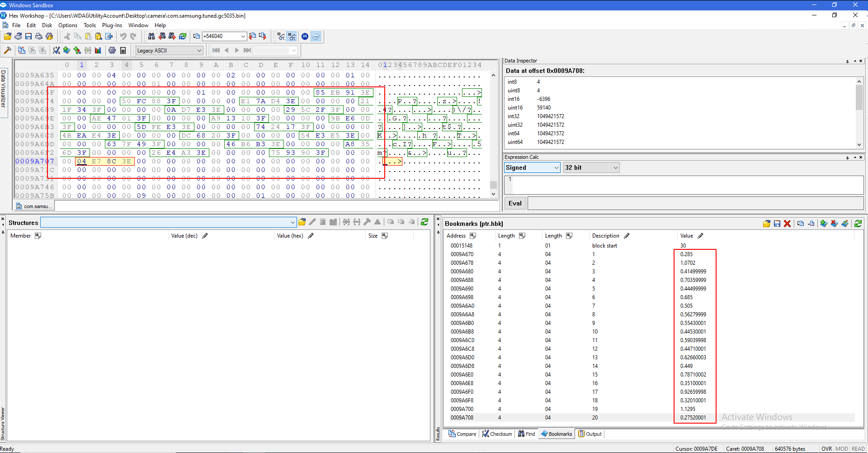Screen dimensions: 868x453
Task: Toggle Intel little-endian byte order
Action: [x=316, y=36]
